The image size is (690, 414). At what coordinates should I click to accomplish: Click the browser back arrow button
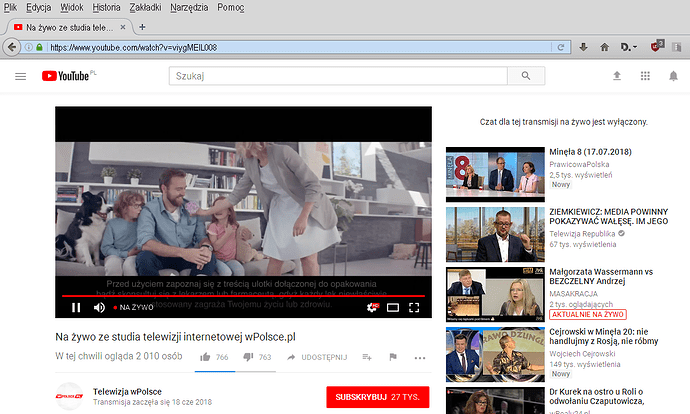coord(12,47)
